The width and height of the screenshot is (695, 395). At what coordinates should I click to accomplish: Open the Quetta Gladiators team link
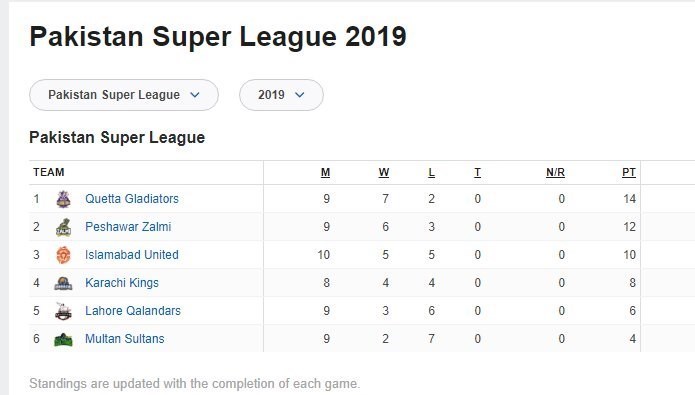132,199
